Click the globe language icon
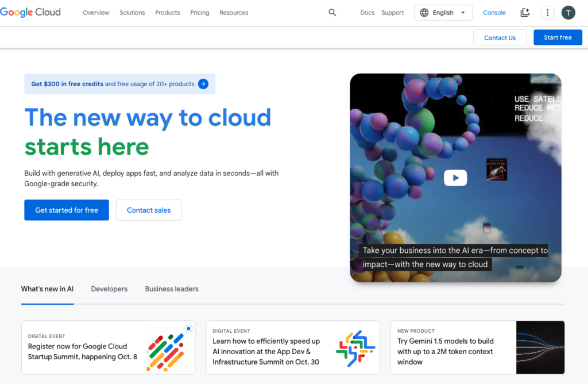The image size is (588, 384). 424,13
